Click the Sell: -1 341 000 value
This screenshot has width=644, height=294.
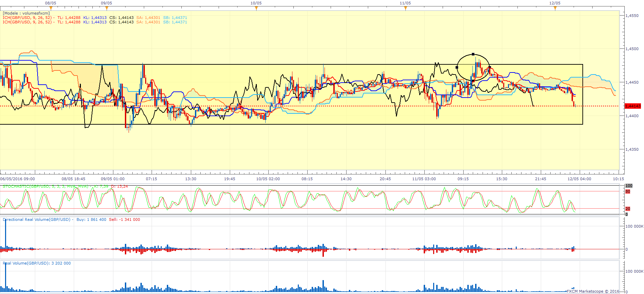125,219
